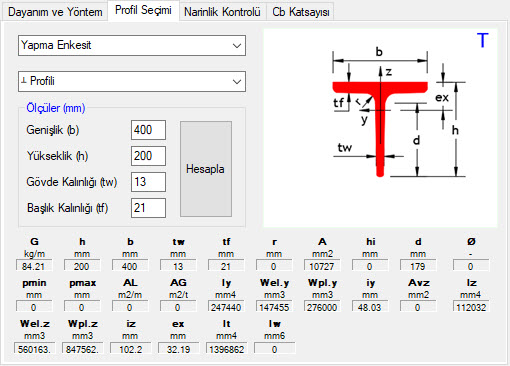Select the Iw result field
This screenshot has height=366, width=510.
pyautogui.click(x=274, y=349)
